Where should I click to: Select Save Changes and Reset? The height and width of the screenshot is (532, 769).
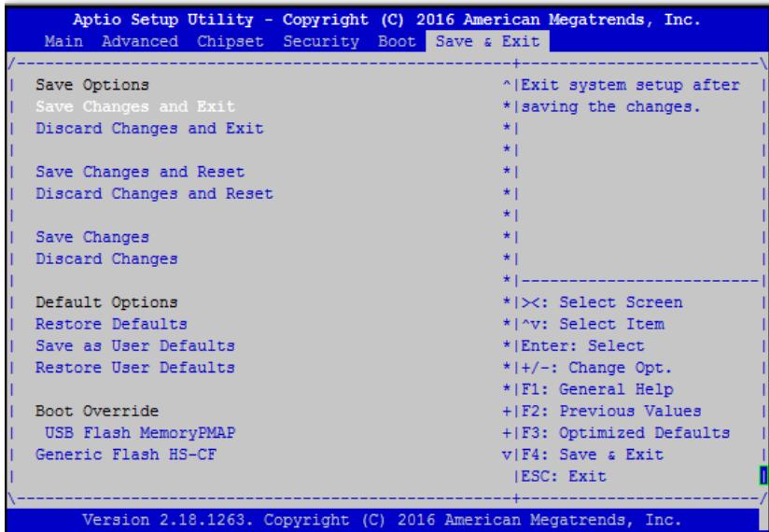(140, 172)
